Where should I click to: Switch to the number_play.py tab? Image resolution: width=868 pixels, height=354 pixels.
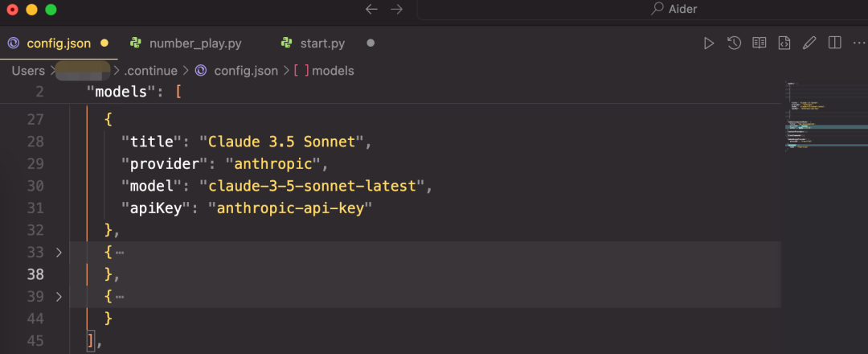[x=194, y=43]
